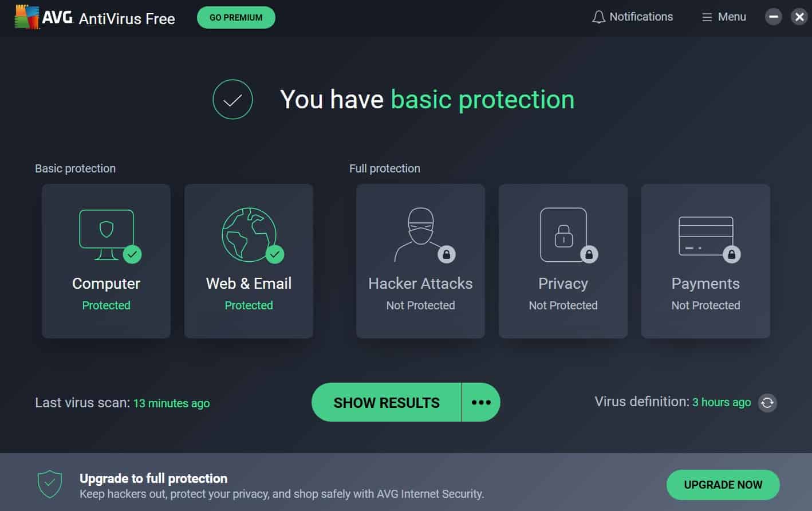Open the Privacy protection tile

pos(563,261)
